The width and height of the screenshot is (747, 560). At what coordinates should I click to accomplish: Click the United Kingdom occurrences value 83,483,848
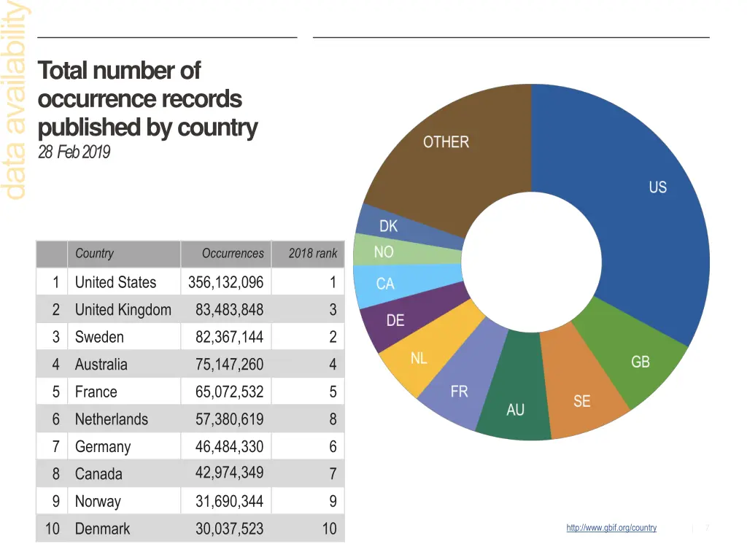229,310
